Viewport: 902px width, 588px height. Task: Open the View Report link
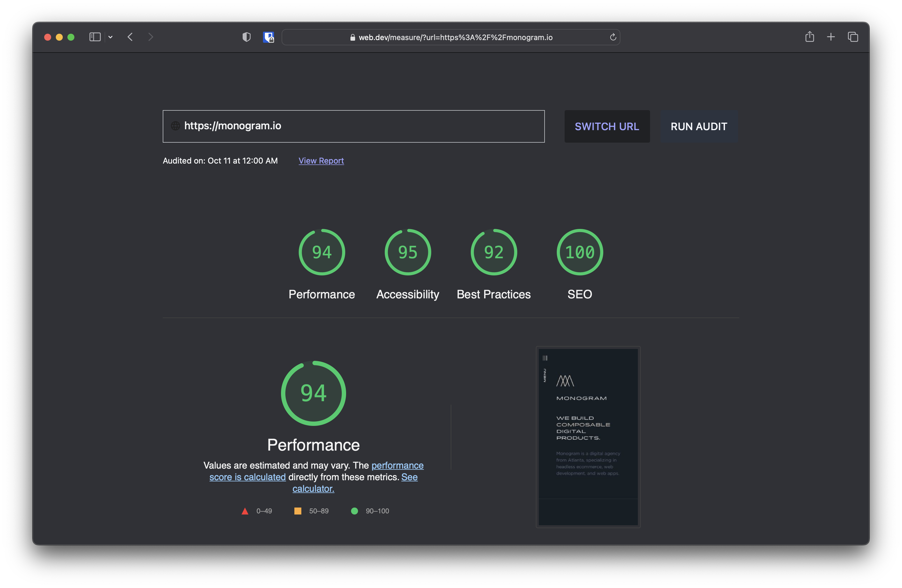click(x=321, y=161)
